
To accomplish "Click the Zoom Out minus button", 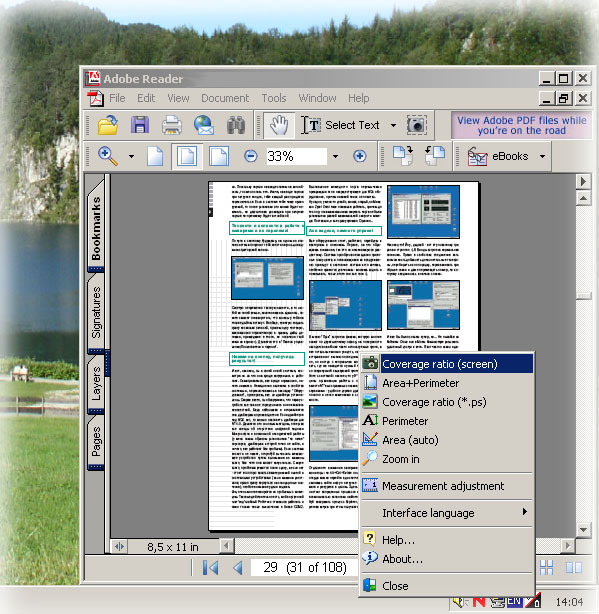I will click(x=251, y=156).
